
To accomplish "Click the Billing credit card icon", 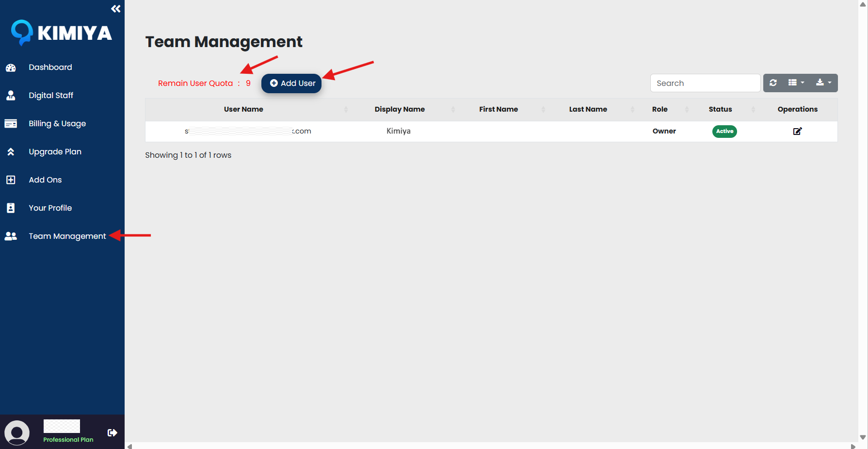I will (11, 123).
